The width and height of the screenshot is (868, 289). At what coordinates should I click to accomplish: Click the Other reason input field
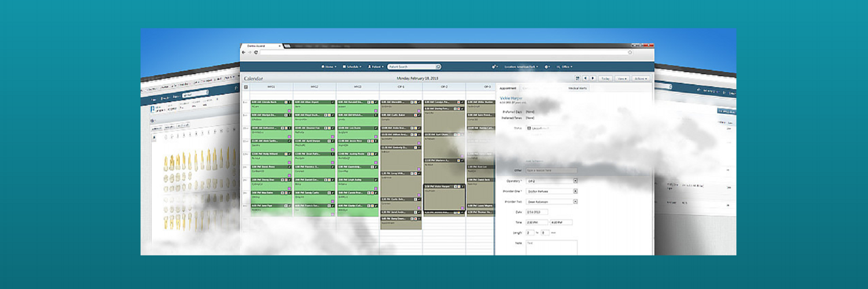point(551,171)
